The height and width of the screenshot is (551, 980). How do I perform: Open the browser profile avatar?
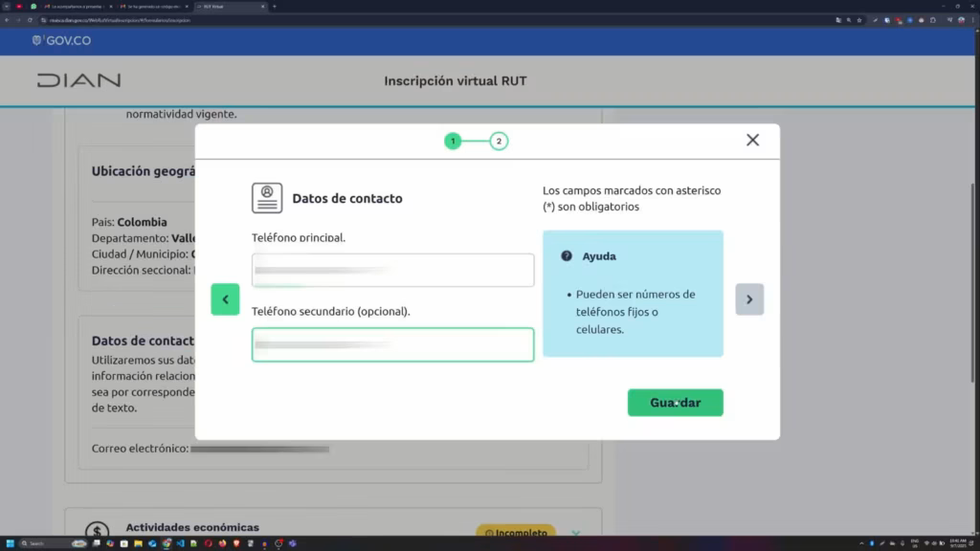coord(961,20)
